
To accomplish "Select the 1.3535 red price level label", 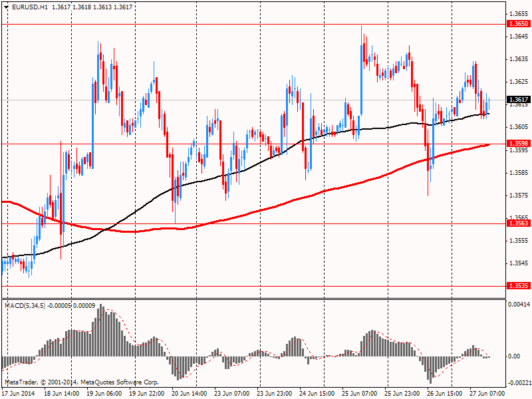I will 518,286.
